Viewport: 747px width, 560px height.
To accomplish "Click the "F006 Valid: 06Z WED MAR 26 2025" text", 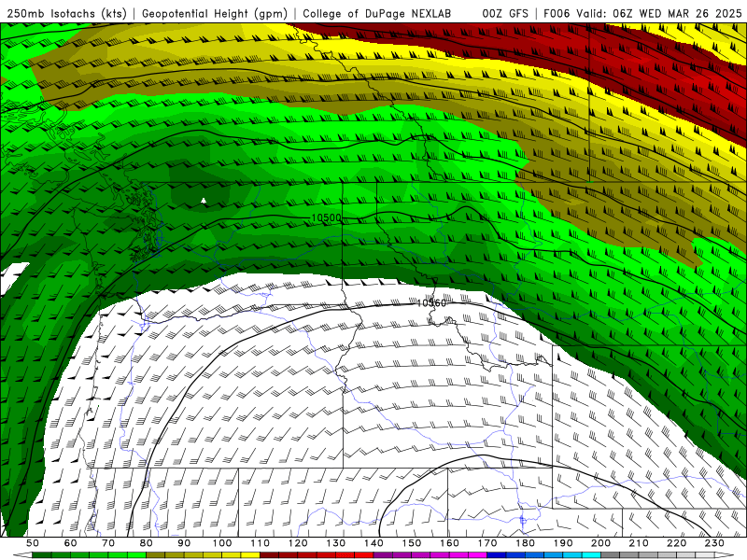I will pyautogui.click(x=642, y=13).
